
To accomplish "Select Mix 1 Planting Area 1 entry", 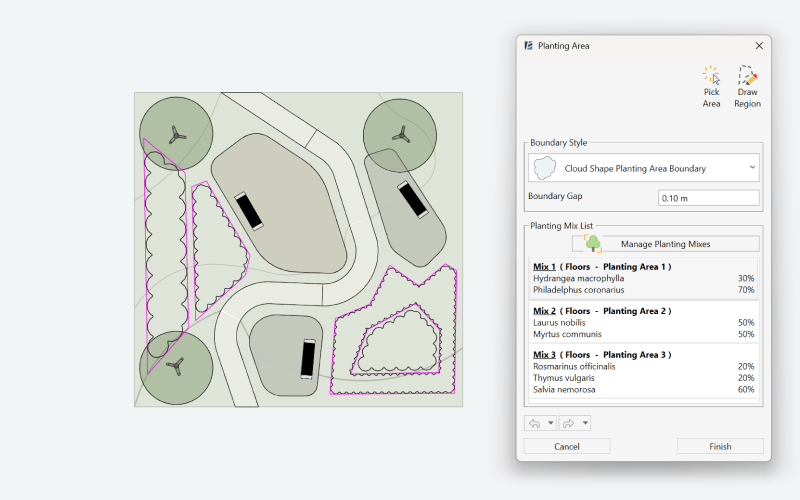I will tap(643, 278).
